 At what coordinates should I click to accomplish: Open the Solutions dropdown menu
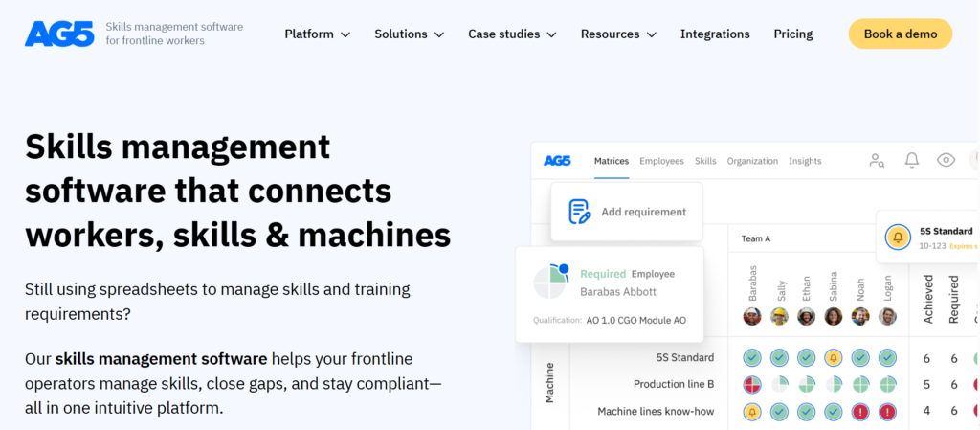[409, 34]
